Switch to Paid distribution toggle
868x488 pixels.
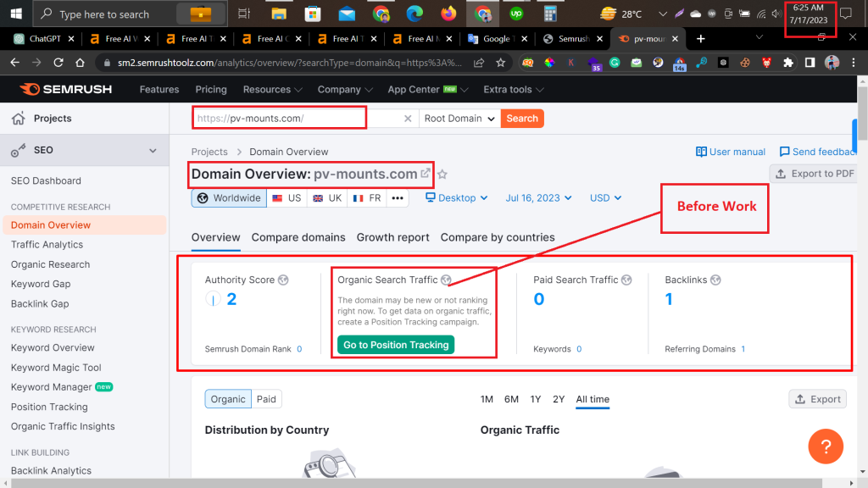266,399
